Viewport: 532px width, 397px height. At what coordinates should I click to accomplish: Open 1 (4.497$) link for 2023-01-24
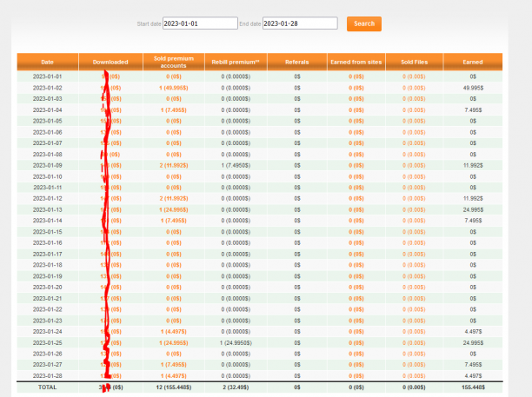(x=174, y=332)
